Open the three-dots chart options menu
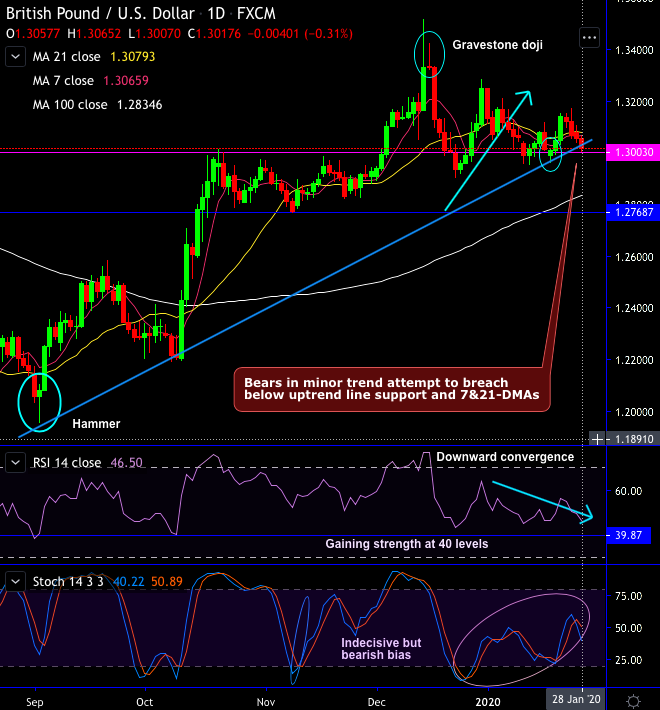 589,38
